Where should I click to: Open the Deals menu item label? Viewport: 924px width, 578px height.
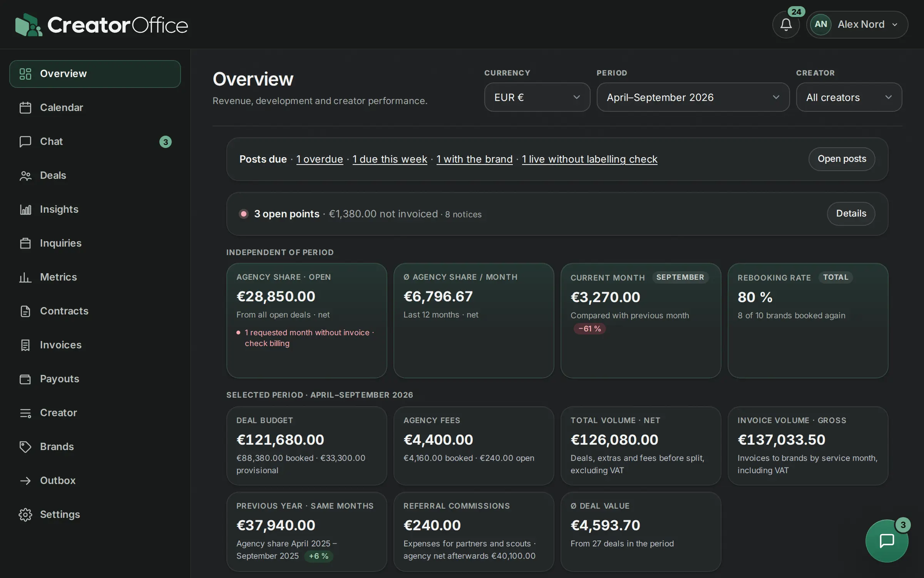(x=53, y=175)
